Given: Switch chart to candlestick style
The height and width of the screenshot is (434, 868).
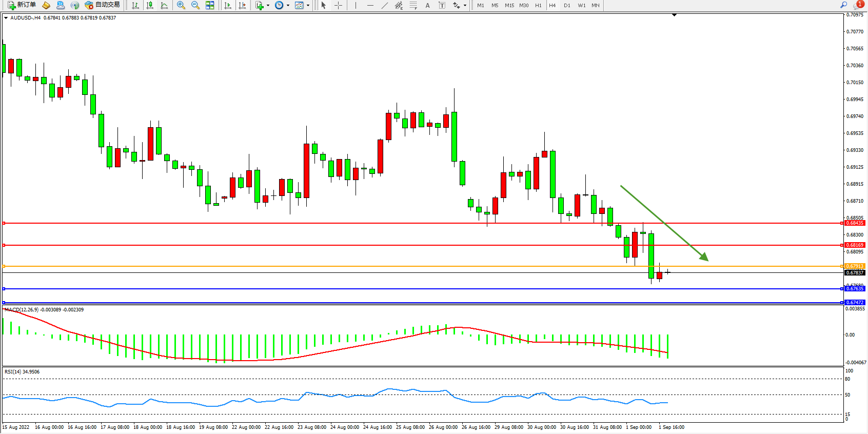Looking at the screenshot, I should pyautogui.click(x=150, y=5).
